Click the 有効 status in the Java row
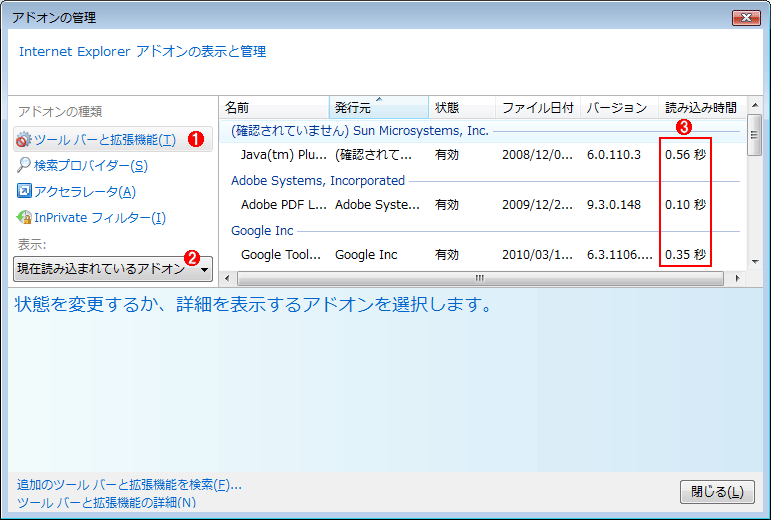Viewport: 771px width, 520px height. click(x=447, y=155)
